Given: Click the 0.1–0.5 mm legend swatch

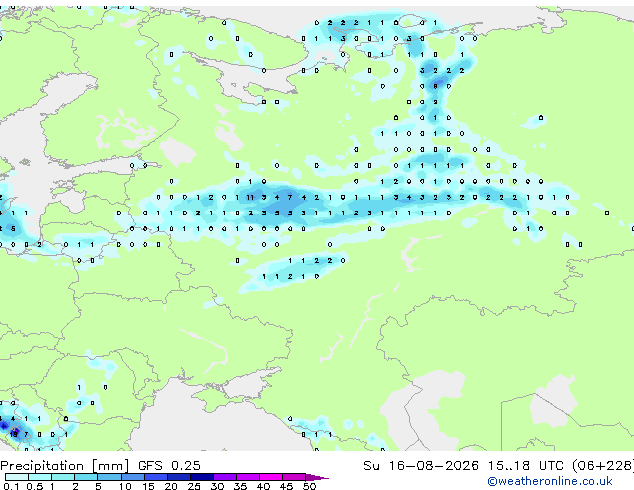Looking at the screenshot, I should tap(17, 477).
